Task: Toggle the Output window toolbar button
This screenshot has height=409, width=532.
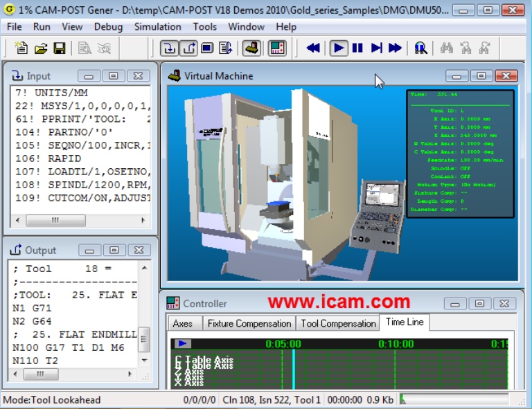Action: tap(188, 48)
